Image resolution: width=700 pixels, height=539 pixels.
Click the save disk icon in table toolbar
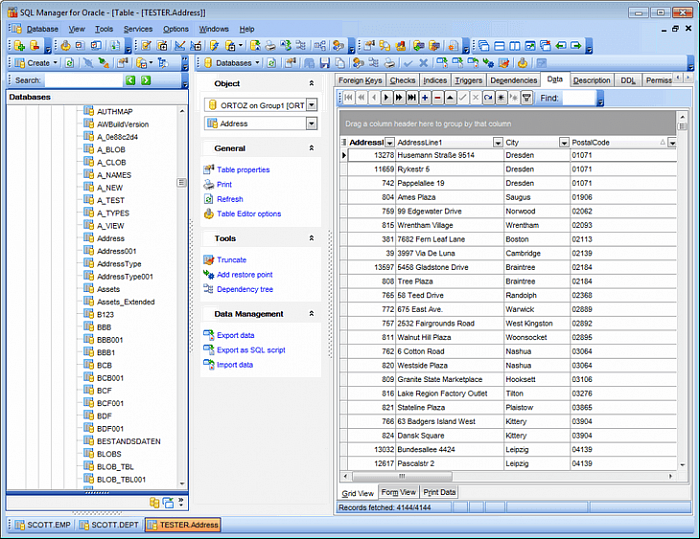click(x=325, y=63)
